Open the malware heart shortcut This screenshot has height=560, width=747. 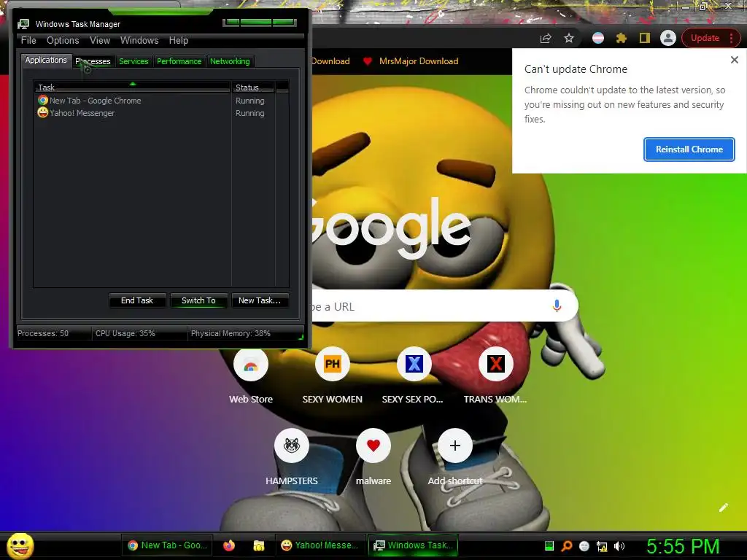[x=373, y=457]
